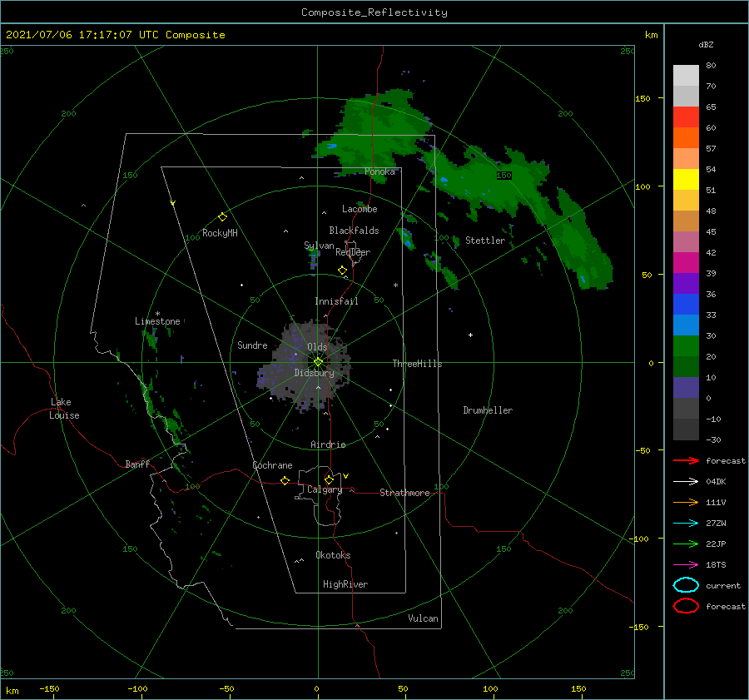The width and height of the screenshot is (749, 700).
Task: Click the current legend label
Action: (x=723, y=585)
